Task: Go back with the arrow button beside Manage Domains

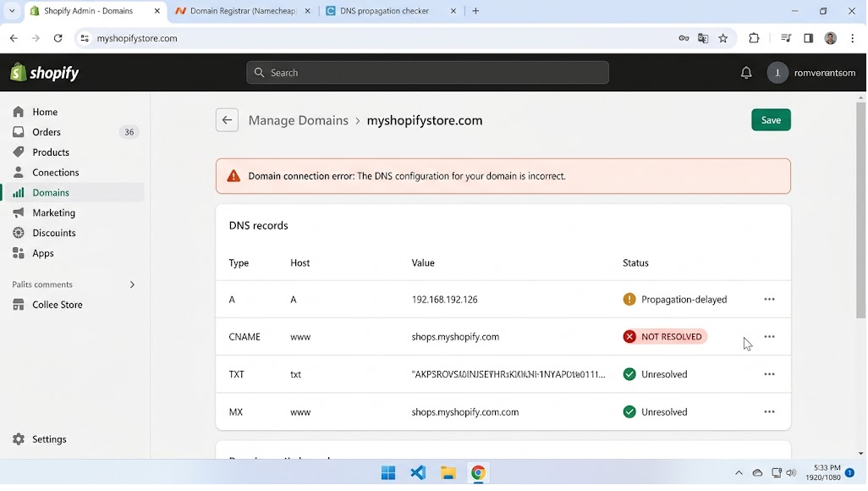Action: click(x=227, y=119)
